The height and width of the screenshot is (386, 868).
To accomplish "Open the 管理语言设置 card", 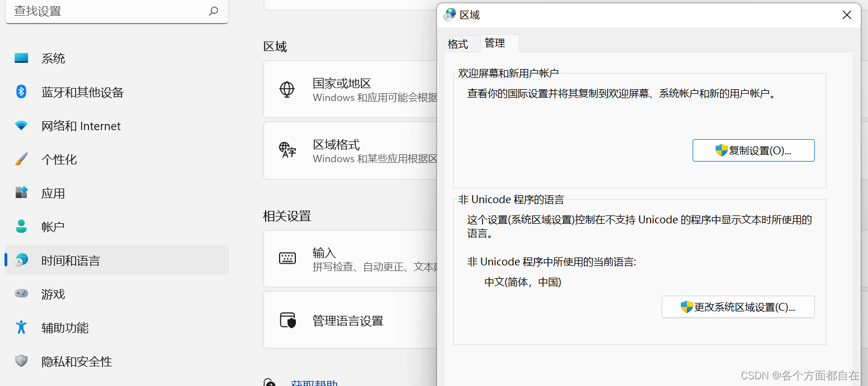I will pyautogui.click(x=350, y=320).
